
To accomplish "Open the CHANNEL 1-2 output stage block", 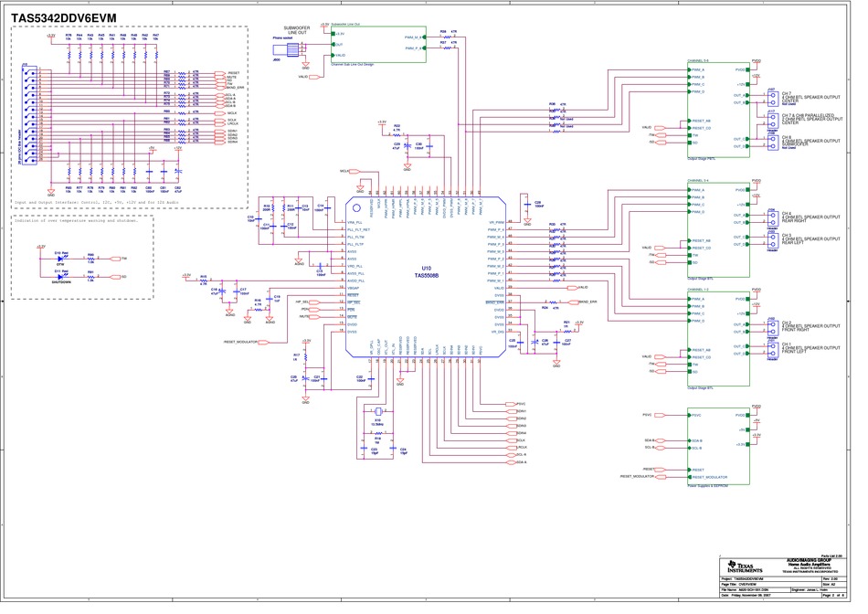I will click(x=718, y=338).
